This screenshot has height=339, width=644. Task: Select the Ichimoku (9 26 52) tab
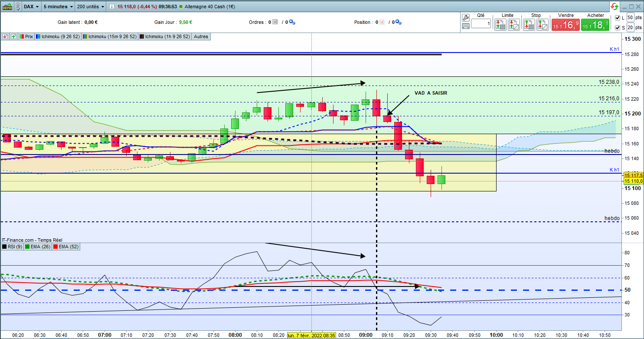point(59,37)
